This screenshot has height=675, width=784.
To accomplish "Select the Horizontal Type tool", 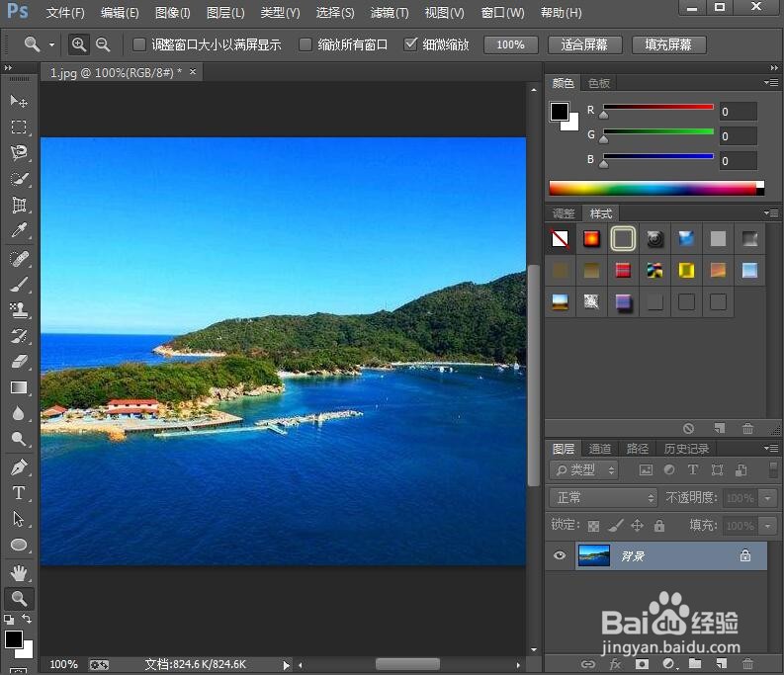I will coord(19,493).
